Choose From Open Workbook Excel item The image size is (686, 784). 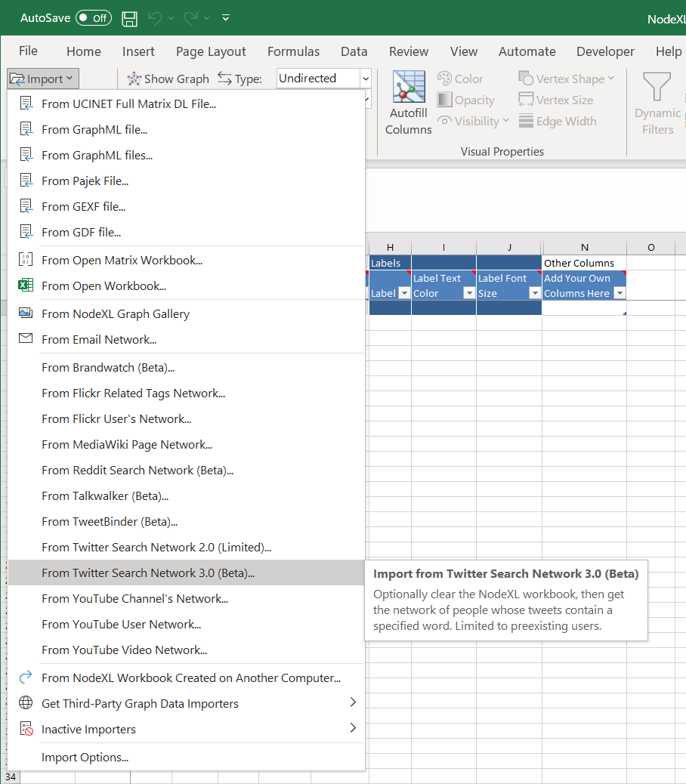pos(104,286)
